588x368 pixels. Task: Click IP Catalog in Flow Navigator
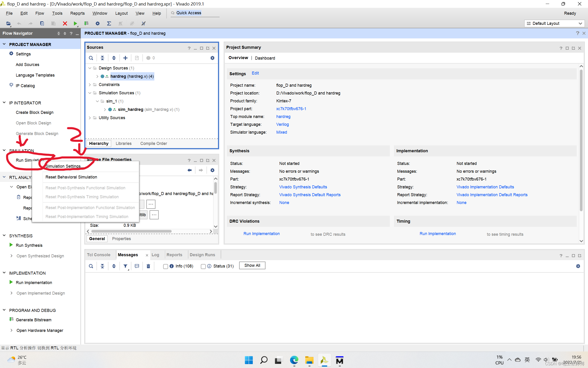click(25, 86)
